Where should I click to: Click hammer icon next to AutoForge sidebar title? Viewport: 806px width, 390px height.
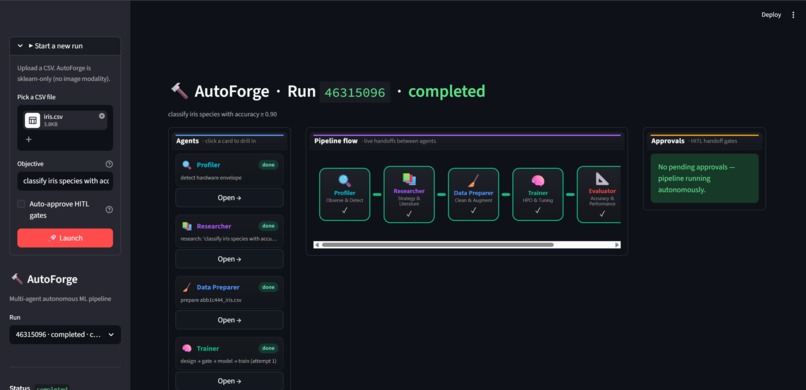[17, 279]
